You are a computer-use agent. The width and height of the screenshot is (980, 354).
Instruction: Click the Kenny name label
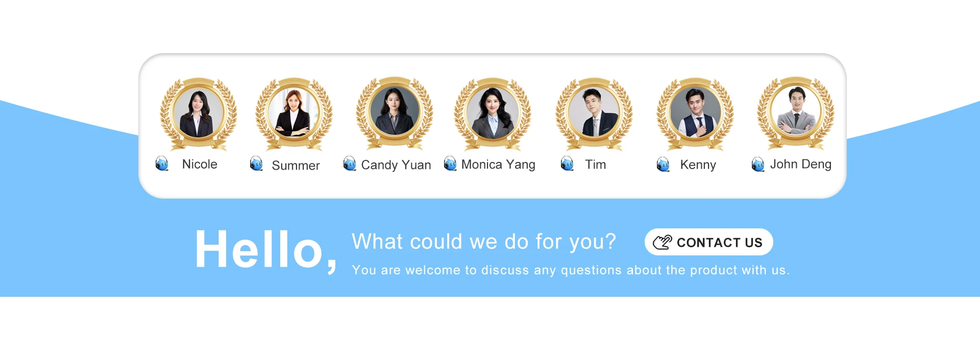pos(698,165)
